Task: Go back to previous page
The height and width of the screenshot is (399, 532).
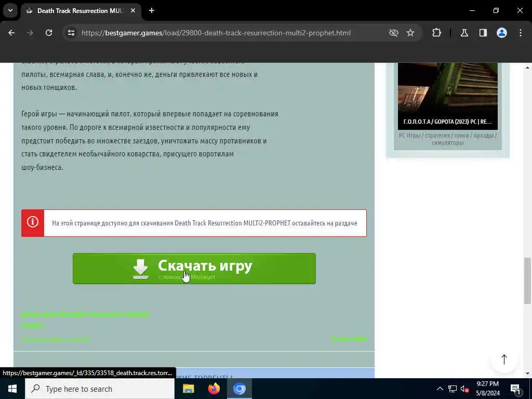Action: (11, 33)
